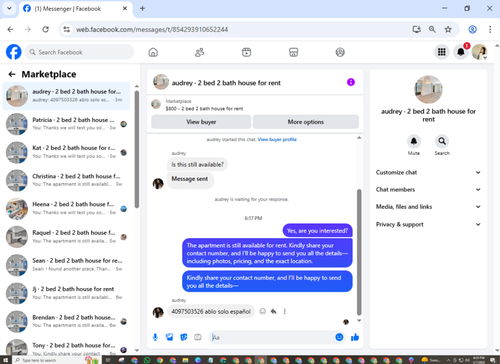This screenshot has width=500, height=364.
Task: Open the Marketplace store icon
Action: [x=293, y=52]
